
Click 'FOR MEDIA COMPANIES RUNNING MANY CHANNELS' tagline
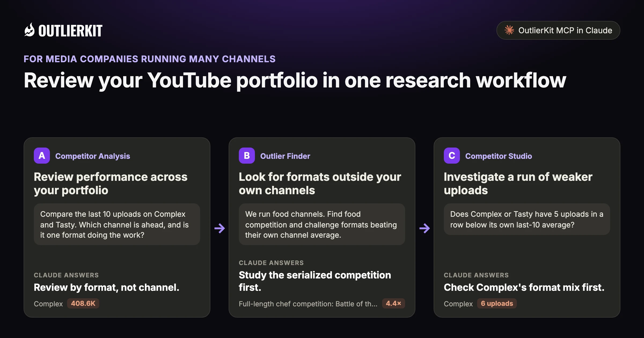pyautogui.click(x=149, y=59)
